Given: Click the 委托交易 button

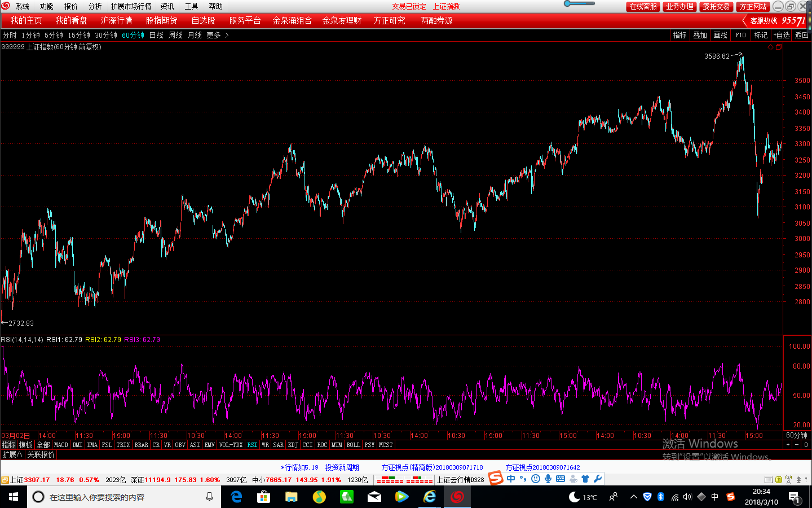Looking at the screenshot, I should (x=716, y=6).
